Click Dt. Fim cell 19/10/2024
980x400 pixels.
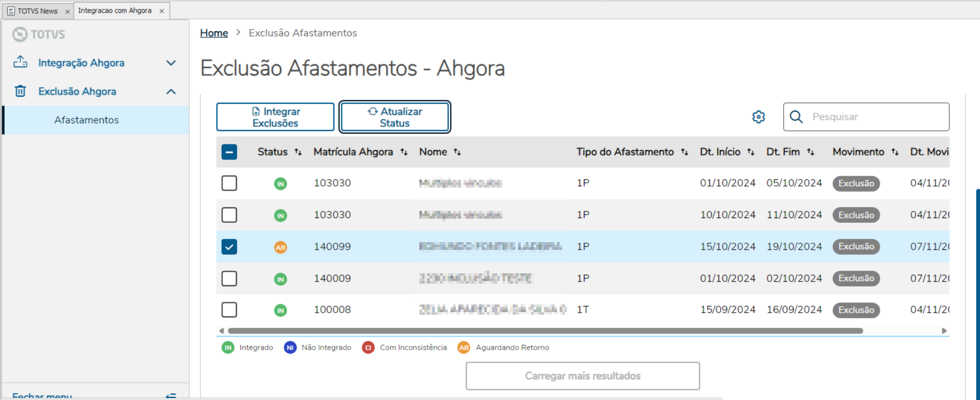click(794, 246)
